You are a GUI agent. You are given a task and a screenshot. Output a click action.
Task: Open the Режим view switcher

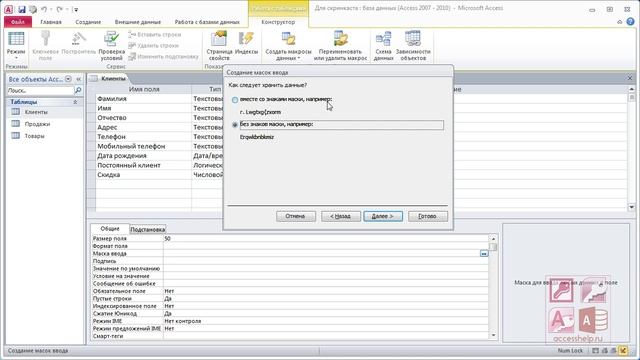pyautogui.click(x=16, y=46)
